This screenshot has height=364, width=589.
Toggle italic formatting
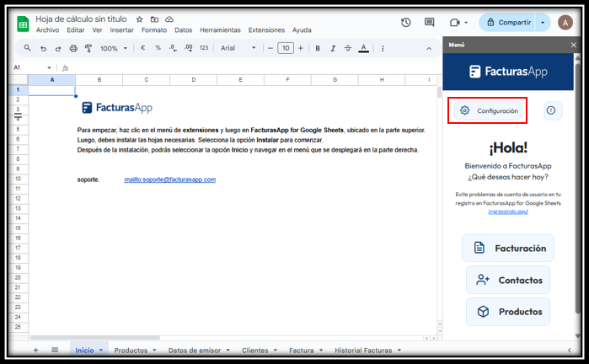coord(333,49)
